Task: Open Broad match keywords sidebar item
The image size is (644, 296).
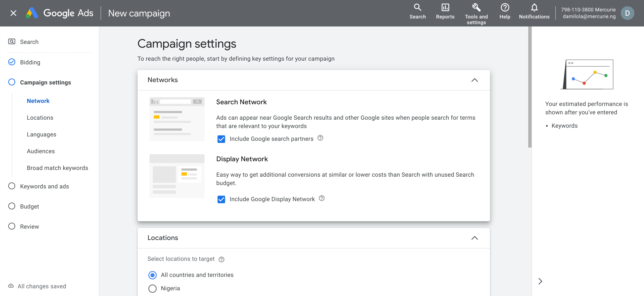Action: click(57, 168)
